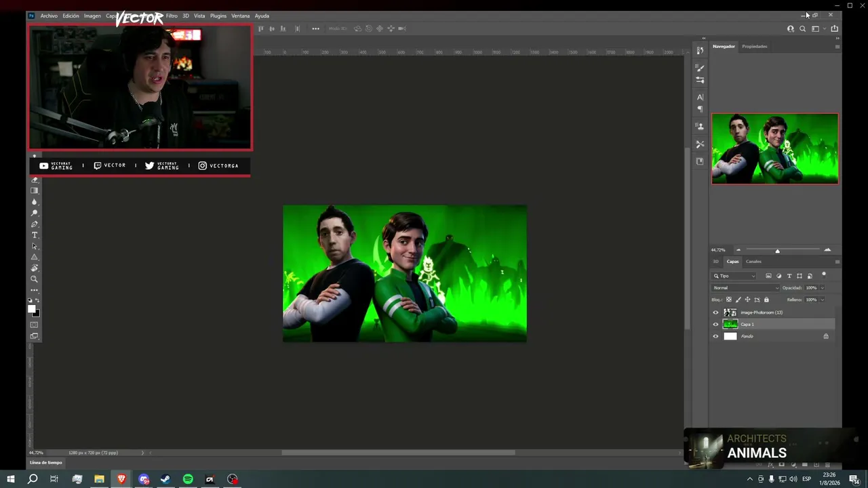Select the Zoom magnifier tool

(x=35, y=279)
